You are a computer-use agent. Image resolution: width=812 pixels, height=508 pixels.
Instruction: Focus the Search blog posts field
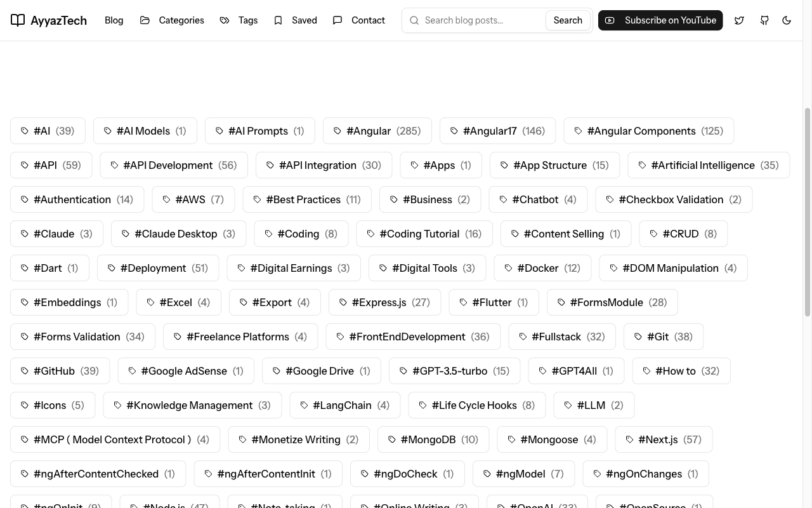pyautogui.click(x=482, y=20)
